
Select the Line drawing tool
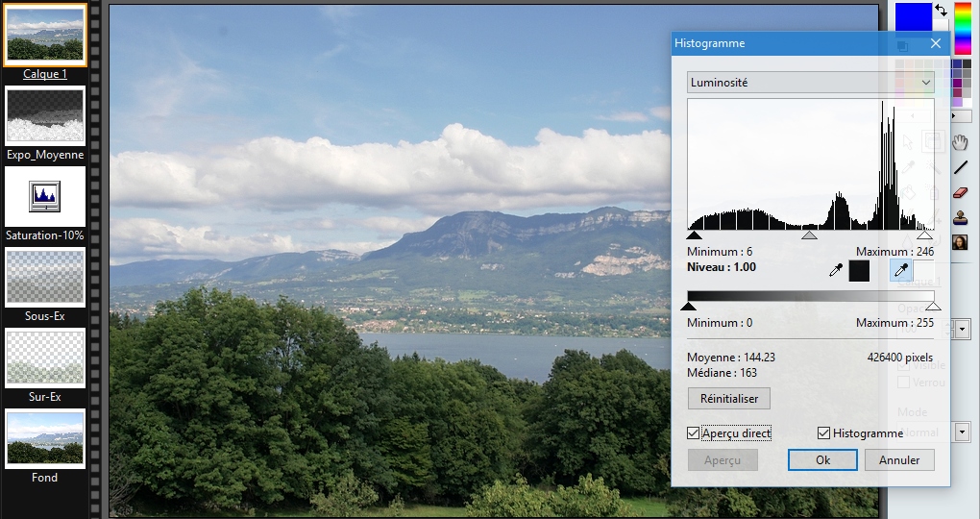point(961,167)
